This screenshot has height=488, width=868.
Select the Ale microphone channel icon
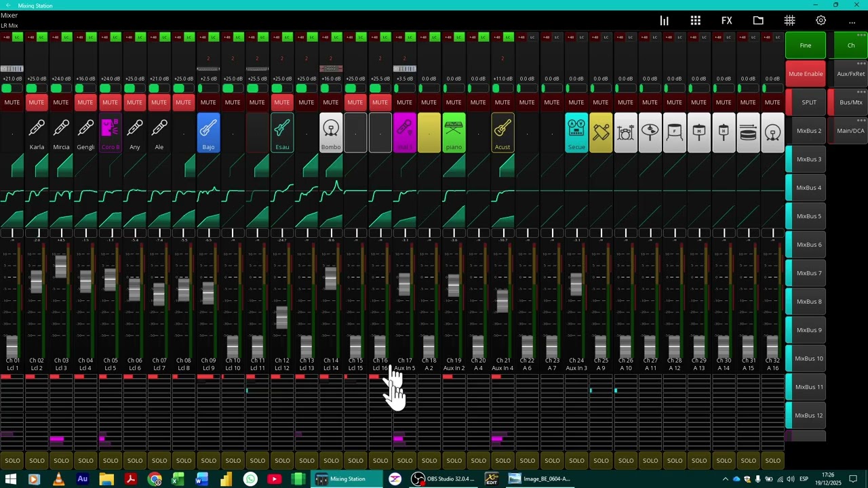(159, 133)
